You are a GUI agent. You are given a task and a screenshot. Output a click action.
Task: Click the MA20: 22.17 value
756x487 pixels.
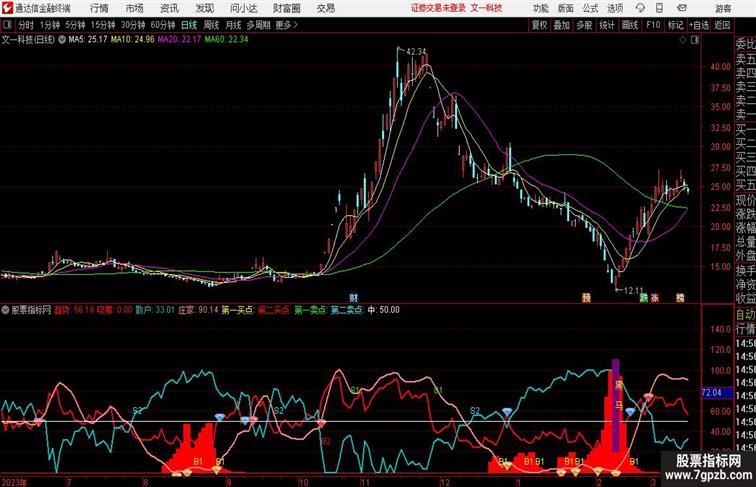[x=179, y=40]
